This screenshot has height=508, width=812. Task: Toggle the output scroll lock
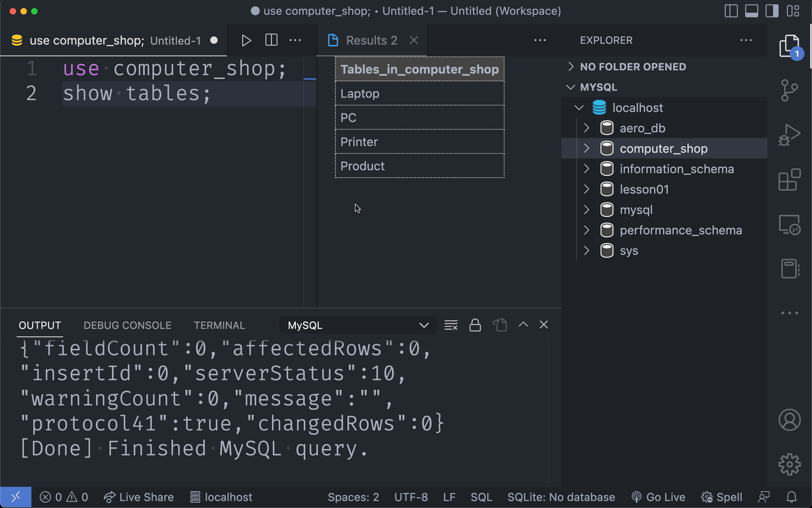click(x=475, y=325)
